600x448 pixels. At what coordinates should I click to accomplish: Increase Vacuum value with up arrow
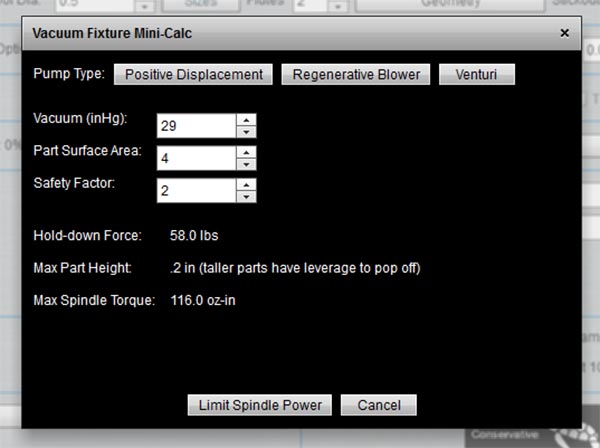[246, 120]
